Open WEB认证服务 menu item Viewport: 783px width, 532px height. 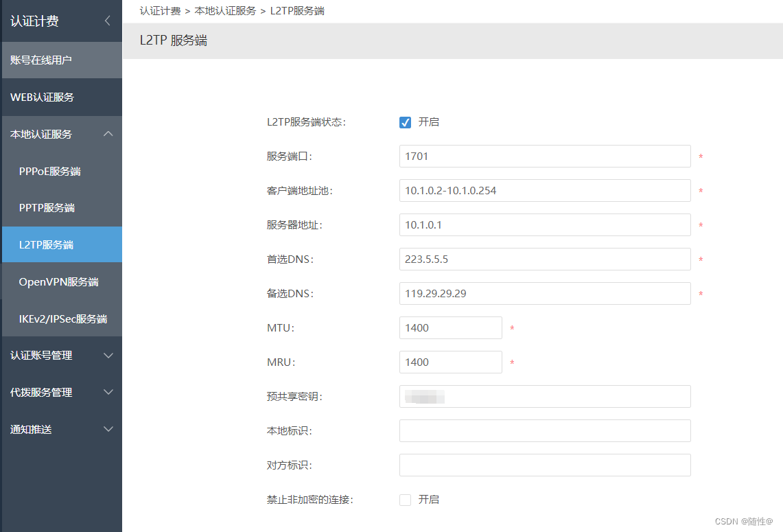(62, 97)
